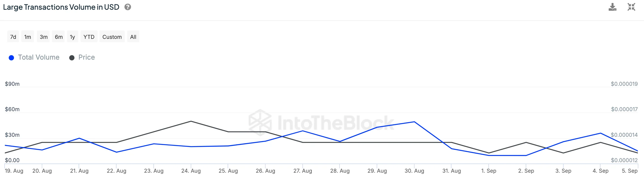Image resolution: width=644 pixels, height=177 pixels.
Task: Switch to the 6m range
Action: coord(59,37)
